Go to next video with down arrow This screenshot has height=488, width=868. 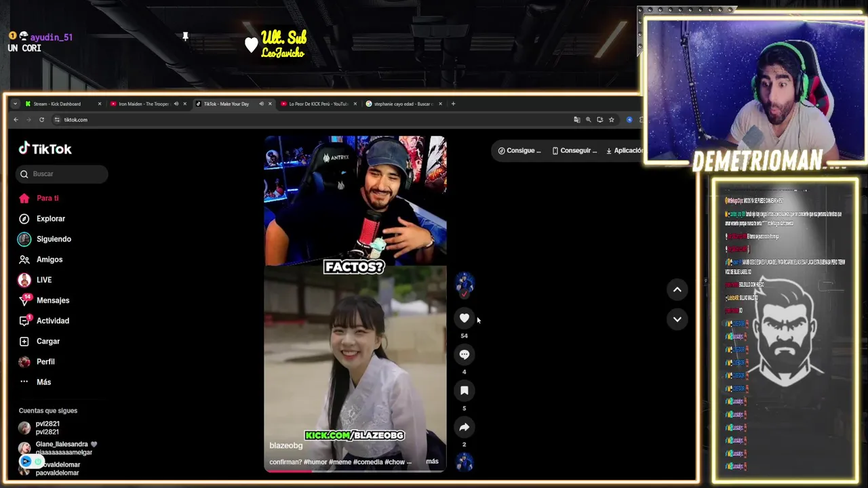pos(677,319)
